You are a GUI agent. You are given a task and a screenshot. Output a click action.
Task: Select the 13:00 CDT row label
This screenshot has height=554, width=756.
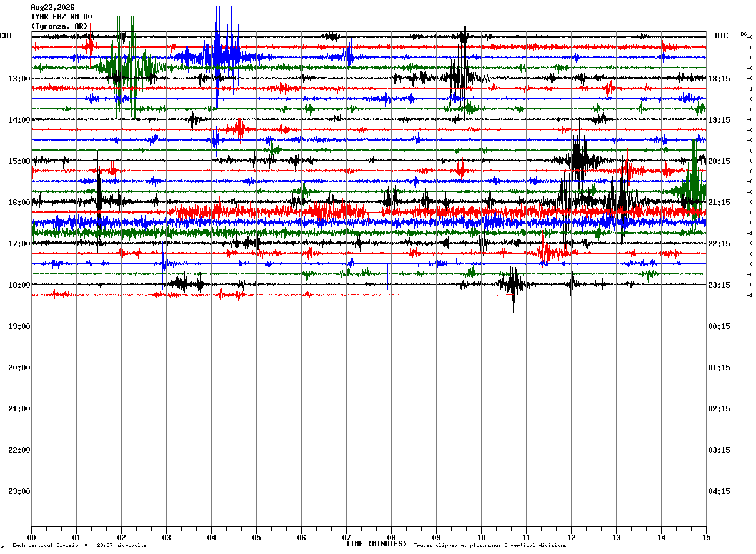19,79
